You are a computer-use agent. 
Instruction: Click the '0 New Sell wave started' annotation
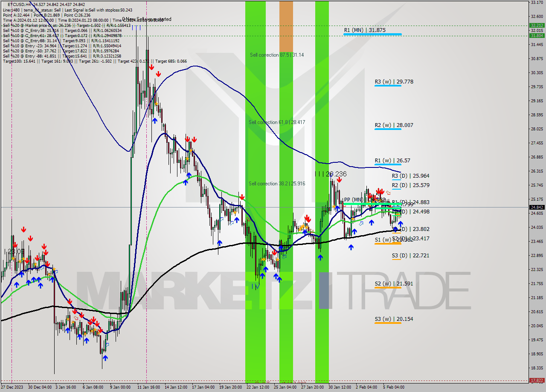point(147,19)
